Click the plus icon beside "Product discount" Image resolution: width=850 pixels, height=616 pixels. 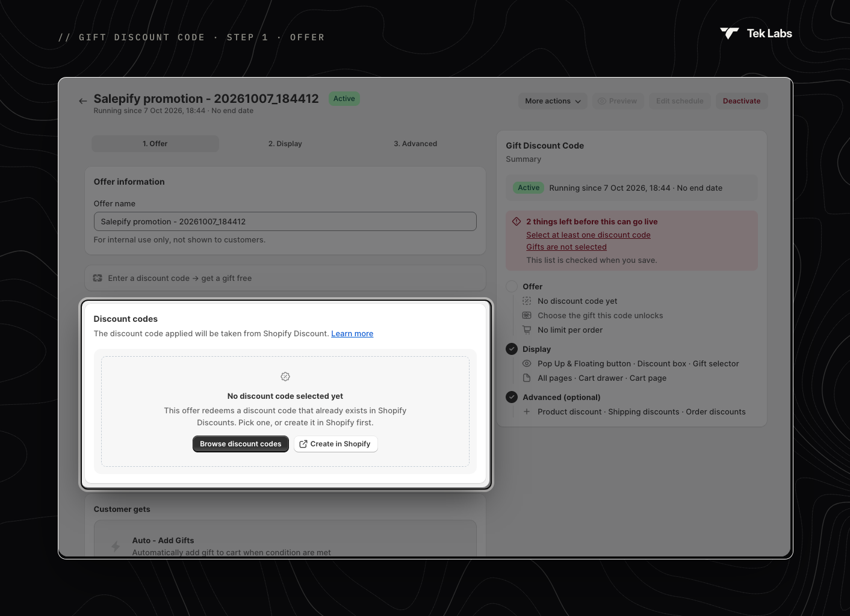pyautogui.click(x=527, y=411)
